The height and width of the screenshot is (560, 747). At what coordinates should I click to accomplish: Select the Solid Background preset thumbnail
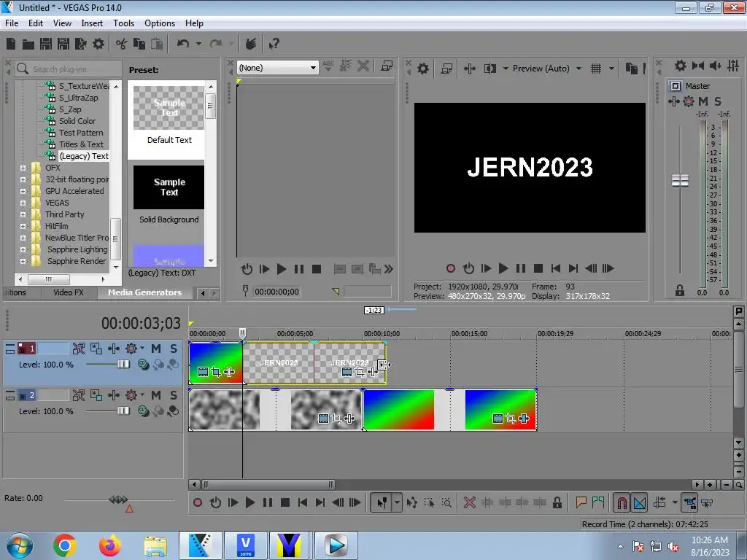169,187
